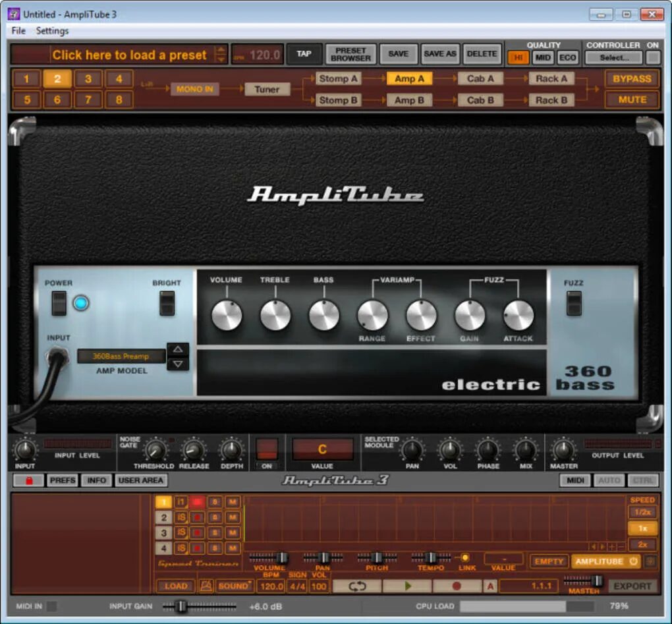672x624 pixels.
Task: Click the selected module MIX knob
Action: click(526, 450)
